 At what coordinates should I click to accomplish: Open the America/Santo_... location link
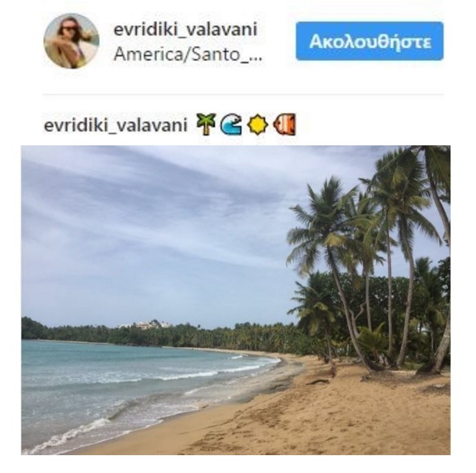click(188, 54)
